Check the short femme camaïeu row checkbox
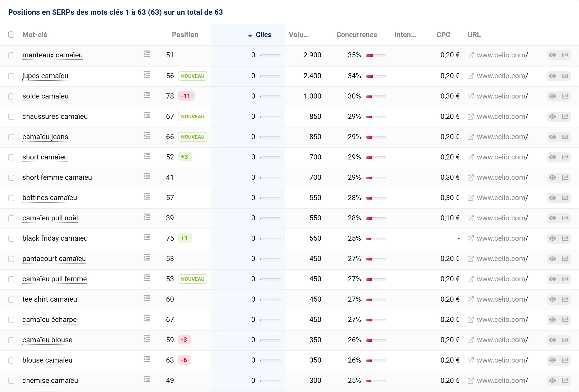579x392 pixels. (x=11, y=178)
